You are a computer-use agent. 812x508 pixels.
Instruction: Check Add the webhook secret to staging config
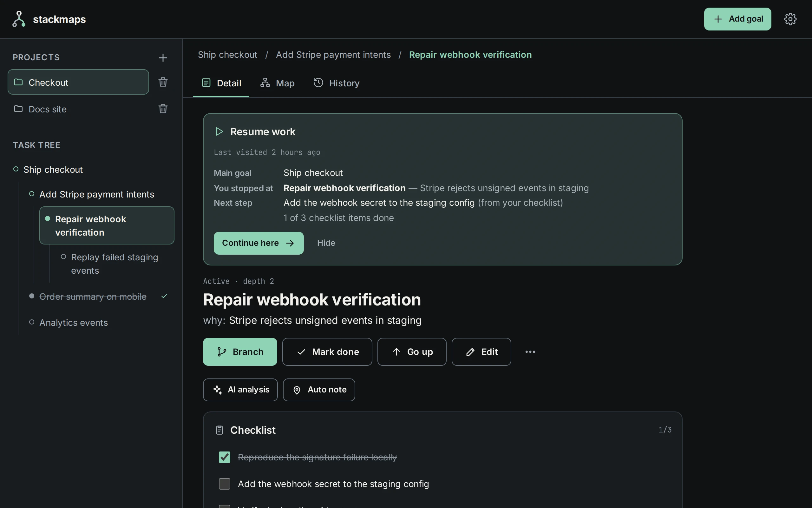pyautogui.click(x=225, y=484)
